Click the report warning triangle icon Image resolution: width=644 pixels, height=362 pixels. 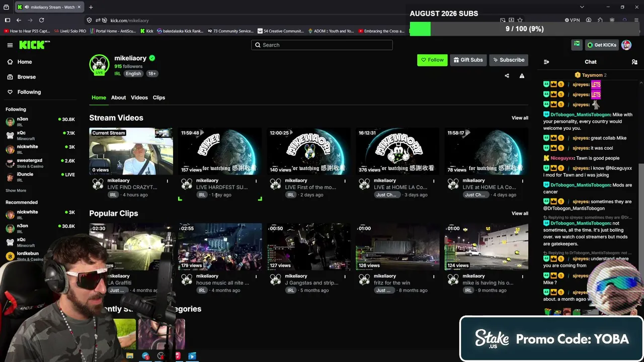tap(522, 76)
